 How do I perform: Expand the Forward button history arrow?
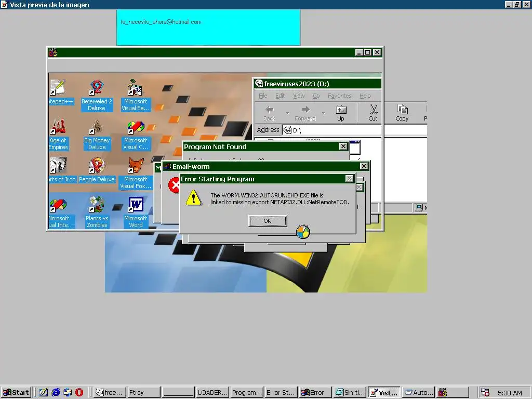(323, 113)
